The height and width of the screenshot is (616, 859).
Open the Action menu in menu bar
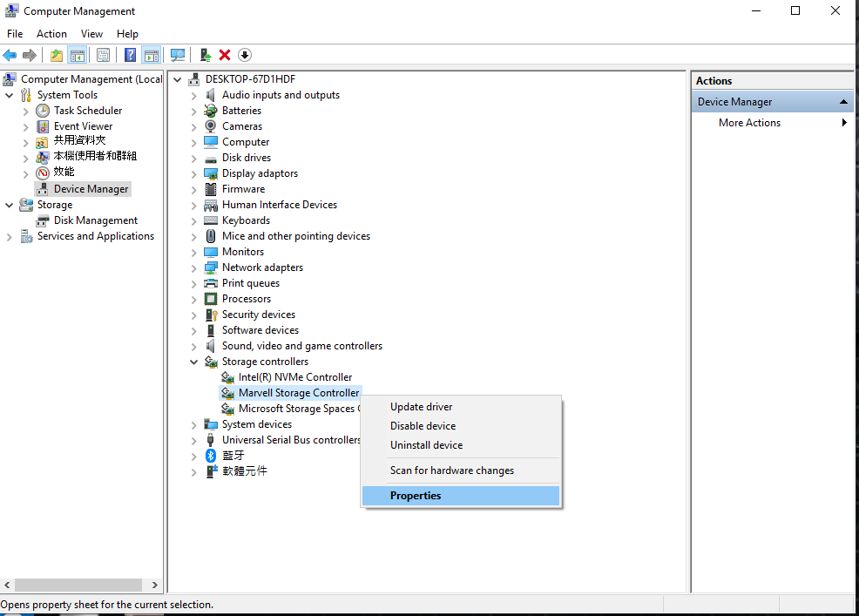[51, 34]
